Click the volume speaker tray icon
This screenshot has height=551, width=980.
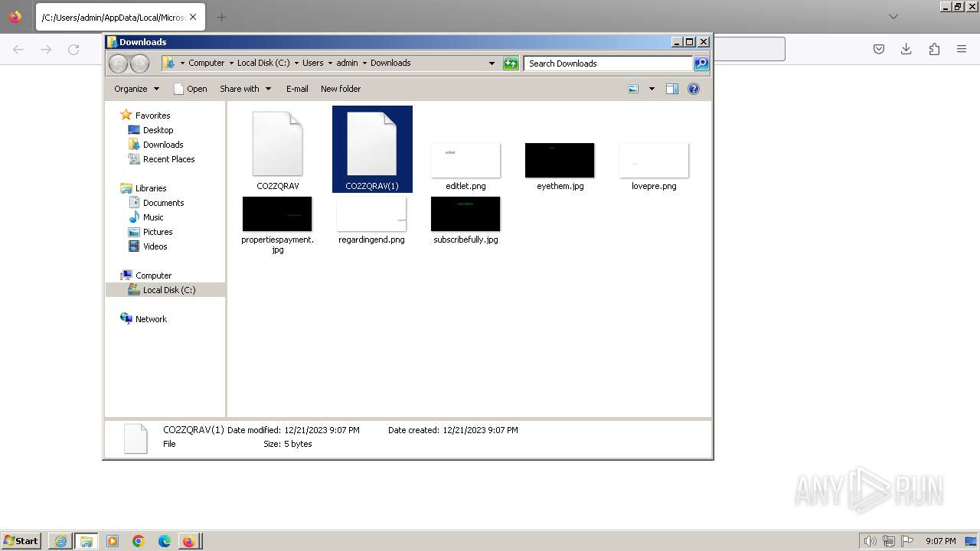click(x=870, y=541)
